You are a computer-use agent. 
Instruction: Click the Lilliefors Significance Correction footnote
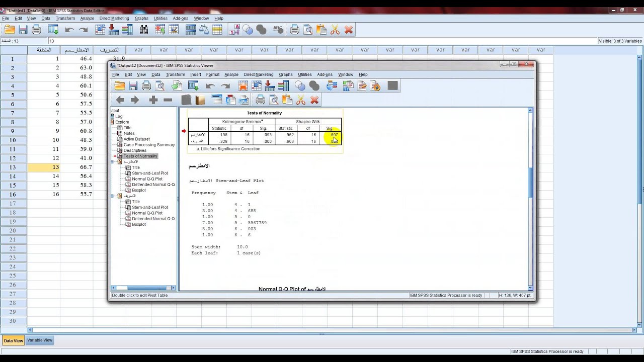coord(228,149)
